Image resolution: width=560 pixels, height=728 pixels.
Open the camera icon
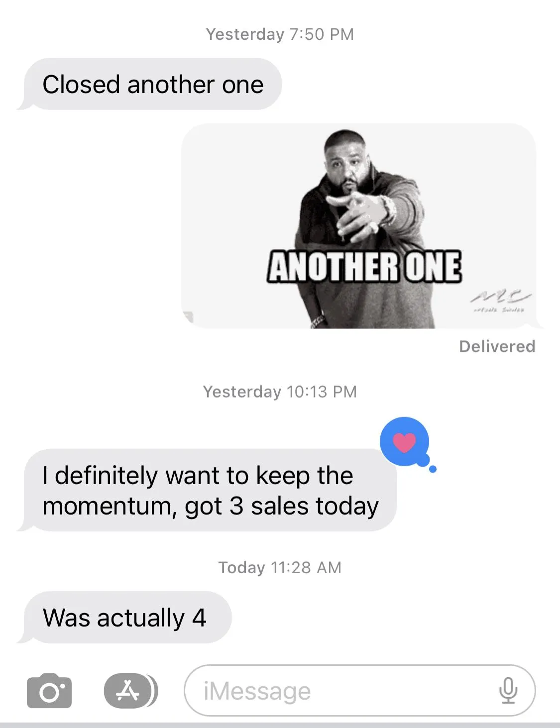(x=49, y=691)
